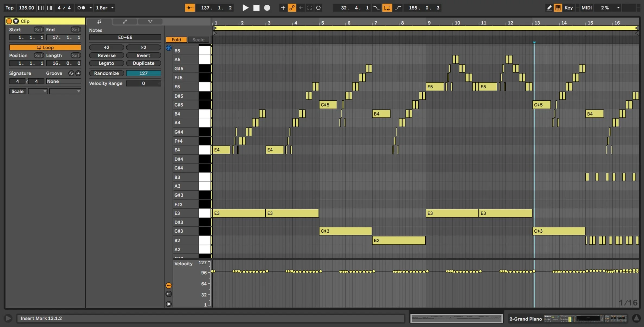Click the Reverse notes button
This screenshot has height=327, width=644.
(x=107, y=55)
